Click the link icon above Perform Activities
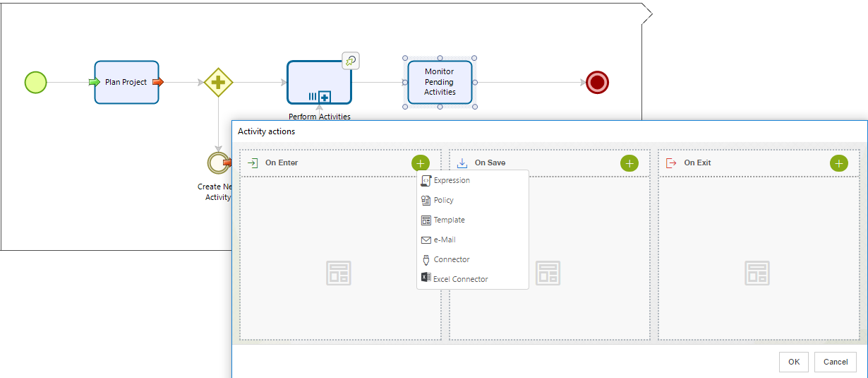The width and height of the screenshot is (868, 378). [351, 61]
